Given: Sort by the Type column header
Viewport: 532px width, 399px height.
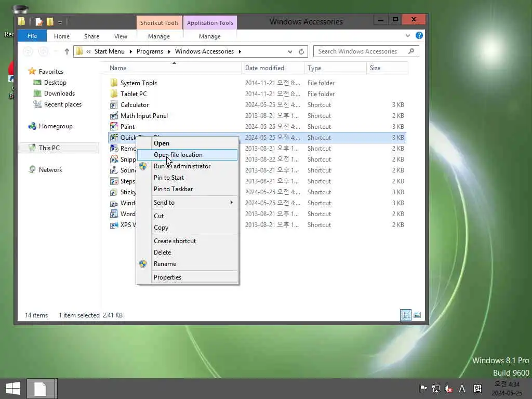Looking at the screenshot, I should [335, 68].
